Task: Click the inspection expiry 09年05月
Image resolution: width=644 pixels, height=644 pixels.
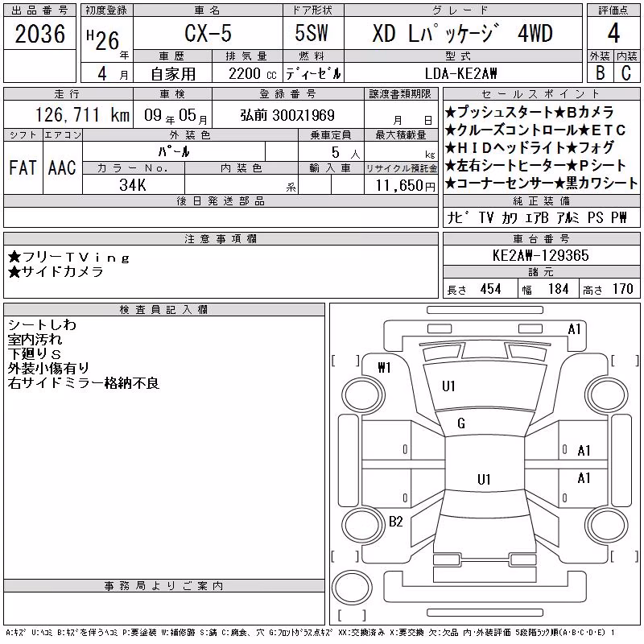Action: pos(175,115)
